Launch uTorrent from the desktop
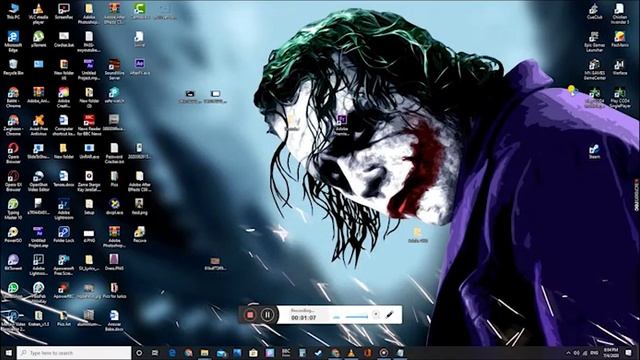 tap(38, 39)
